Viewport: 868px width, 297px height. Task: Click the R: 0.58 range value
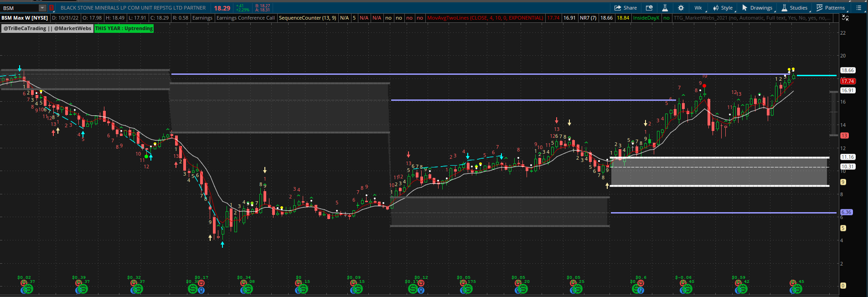coord(181,18)
